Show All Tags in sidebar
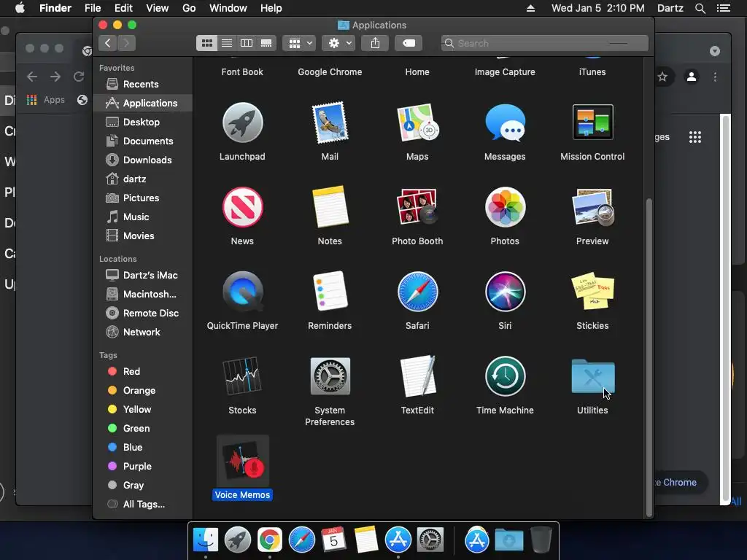This screenshot has height=560, width=747. 143,505
